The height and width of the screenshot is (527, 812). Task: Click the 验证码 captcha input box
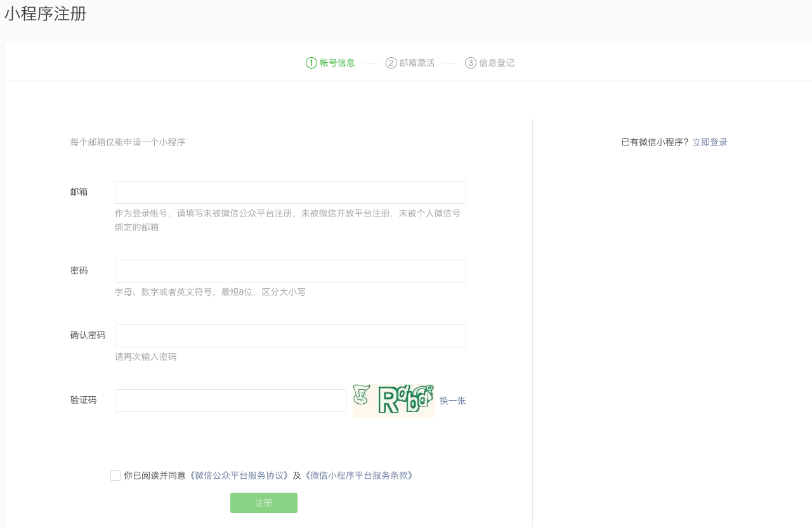point(230,401)
